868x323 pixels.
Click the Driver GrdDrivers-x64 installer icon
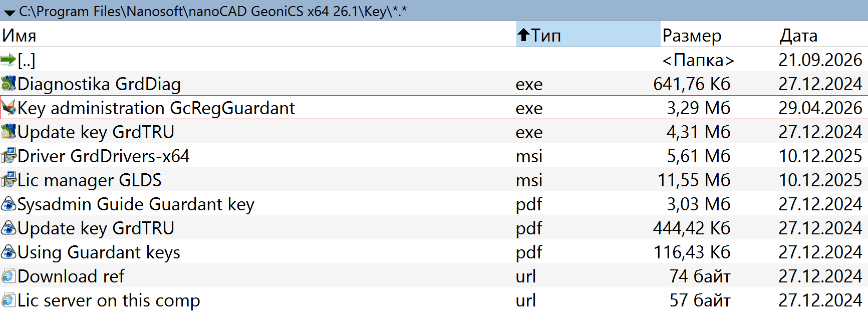pos(9,156)
